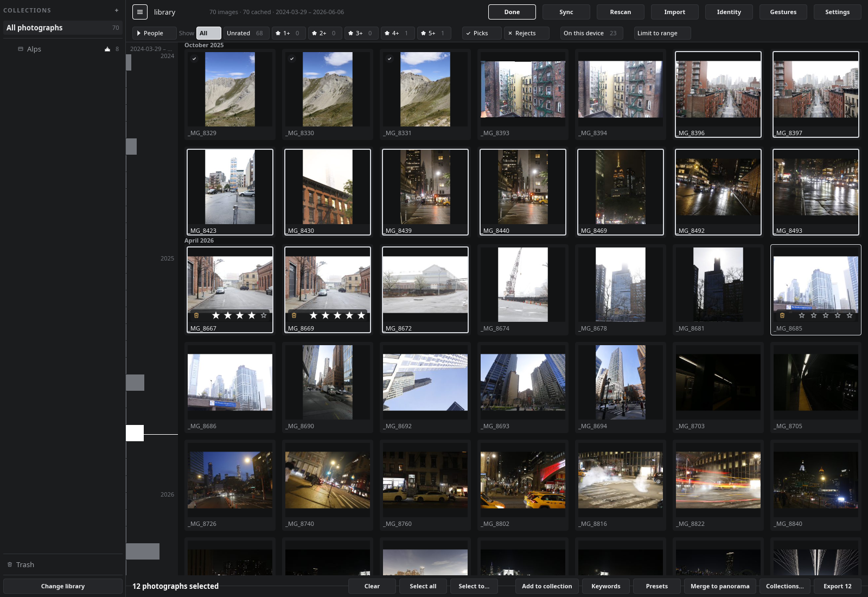Filter by 4+ star rating
The height and width of the screenshot is (597, 868).
[x=398, y=33]
